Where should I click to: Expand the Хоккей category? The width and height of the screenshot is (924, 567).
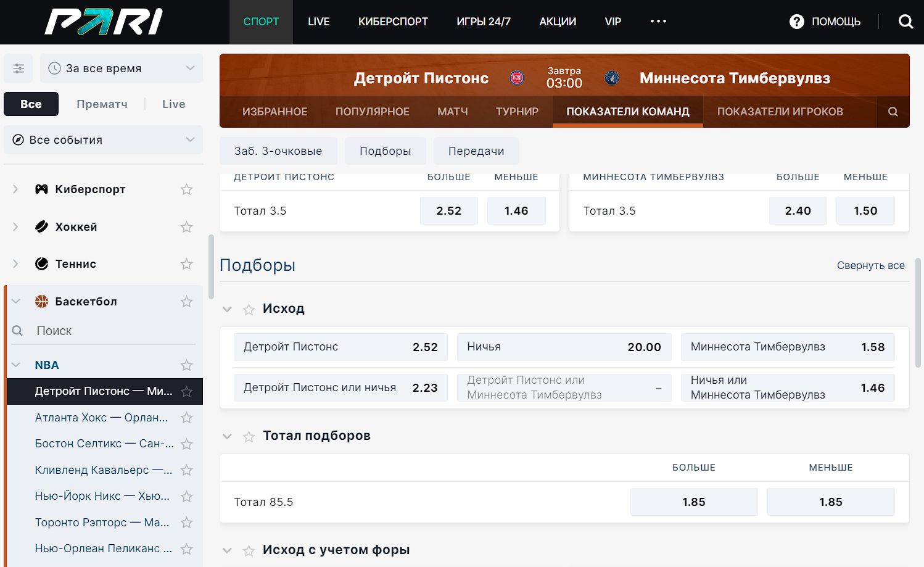pos(15,227)
